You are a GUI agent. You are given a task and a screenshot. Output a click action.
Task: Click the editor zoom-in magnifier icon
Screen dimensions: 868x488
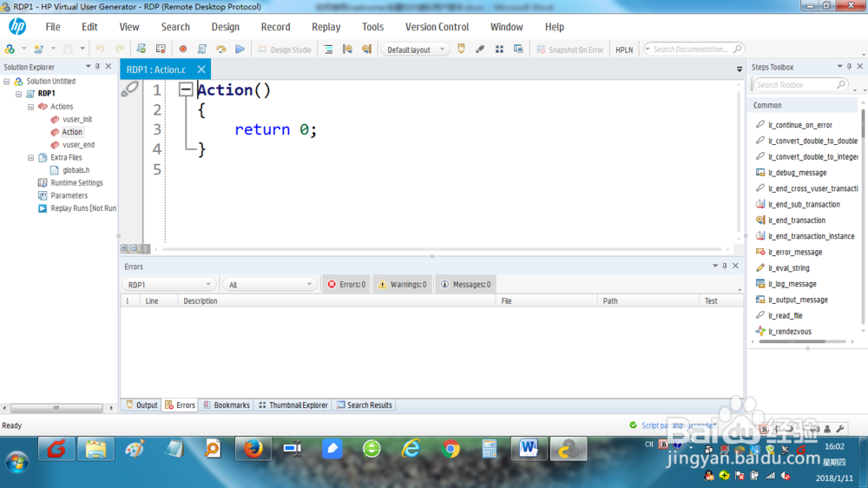(x=124, y=248)
